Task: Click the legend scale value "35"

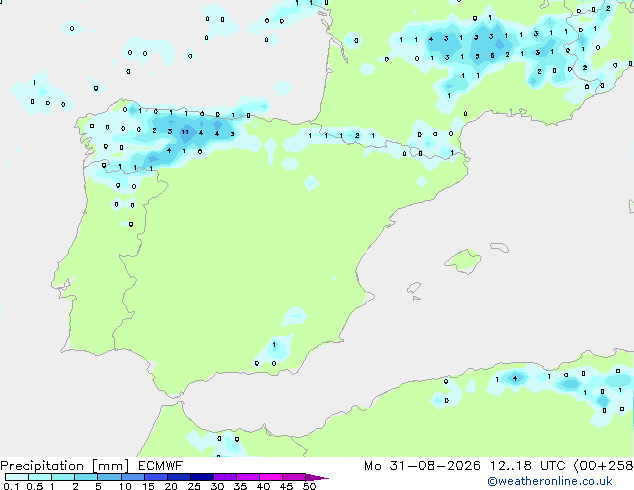Action: click(x=240, y=486)
